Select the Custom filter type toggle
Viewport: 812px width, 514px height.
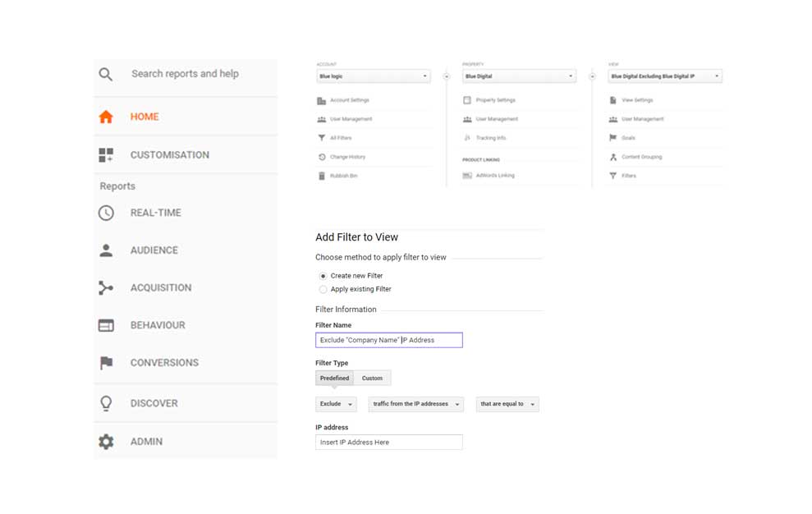[x=373, y=378]
